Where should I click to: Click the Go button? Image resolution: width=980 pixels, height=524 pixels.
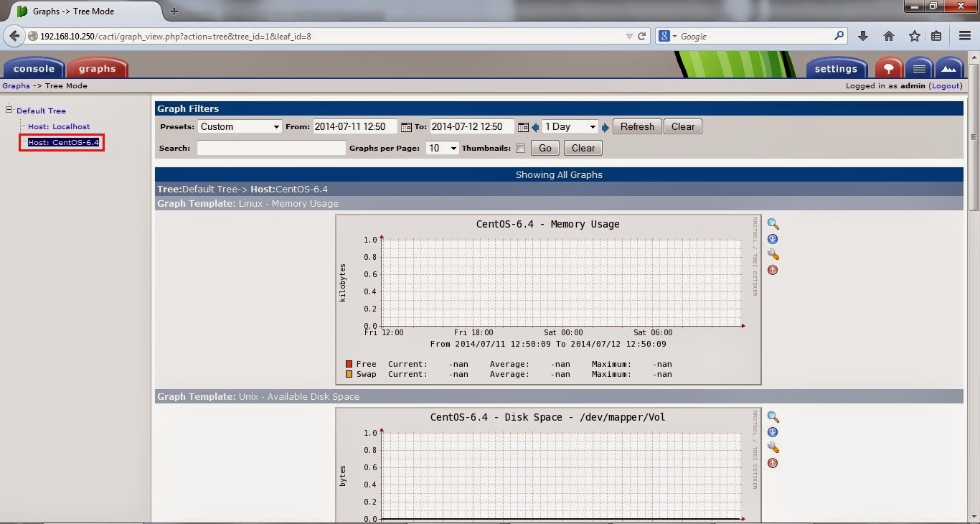tap(545, 148)
